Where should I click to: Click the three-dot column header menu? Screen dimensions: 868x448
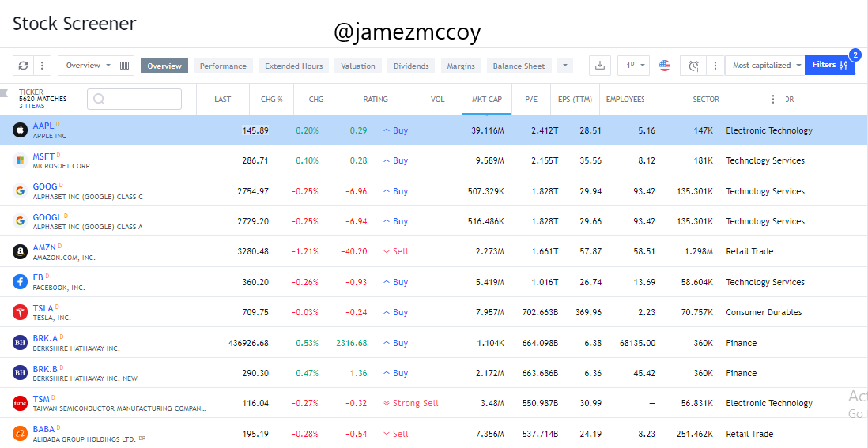(x=773, y=100)
